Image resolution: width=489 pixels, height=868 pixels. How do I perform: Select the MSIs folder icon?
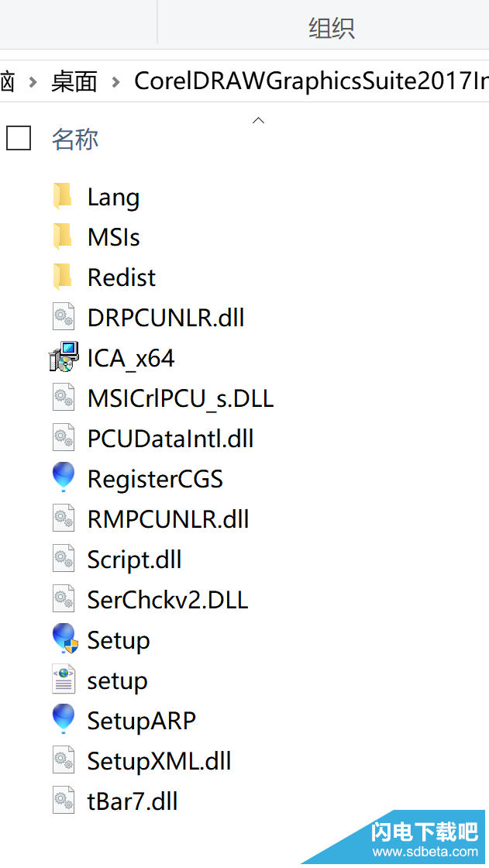(63, 237)
